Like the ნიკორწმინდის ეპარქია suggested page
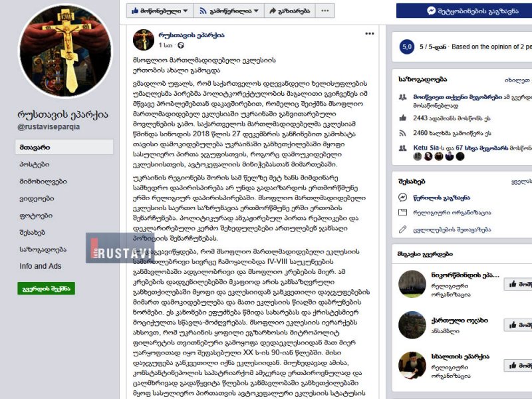Image resolution: width=532 pixels, height=399 pixels. pos(518,284)
